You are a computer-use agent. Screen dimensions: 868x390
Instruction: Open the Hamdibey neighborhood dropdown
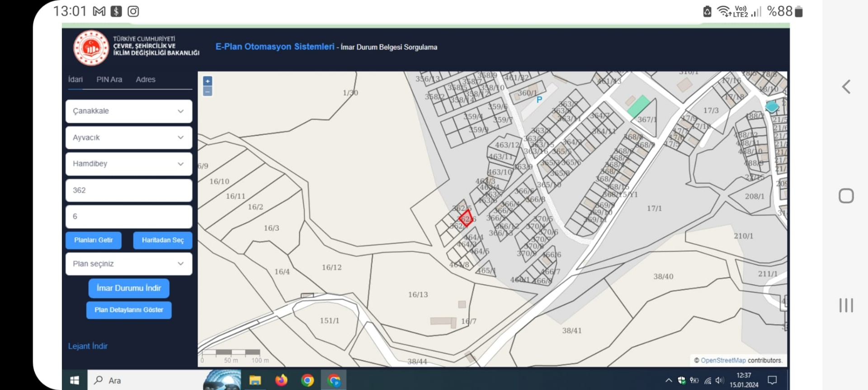tap(129, 164)
